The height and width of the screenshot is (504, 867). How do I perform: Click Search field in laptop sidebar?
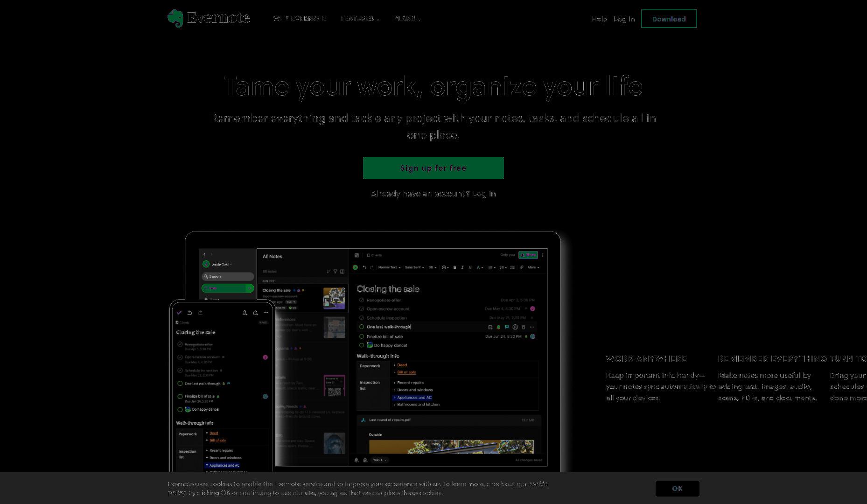click(x=228, y=276)
